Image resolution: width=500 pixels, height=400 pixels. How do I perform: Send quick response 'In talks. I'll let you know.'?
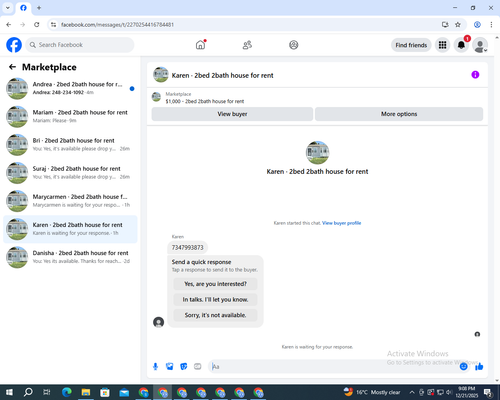coord(215,300)
